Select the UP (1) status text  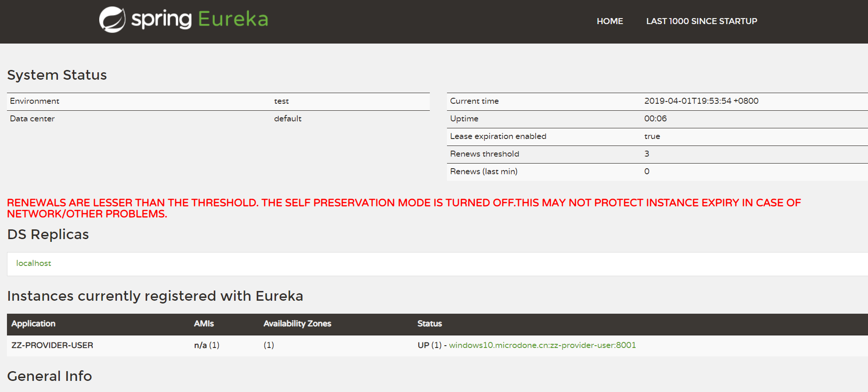coord(429,345)
